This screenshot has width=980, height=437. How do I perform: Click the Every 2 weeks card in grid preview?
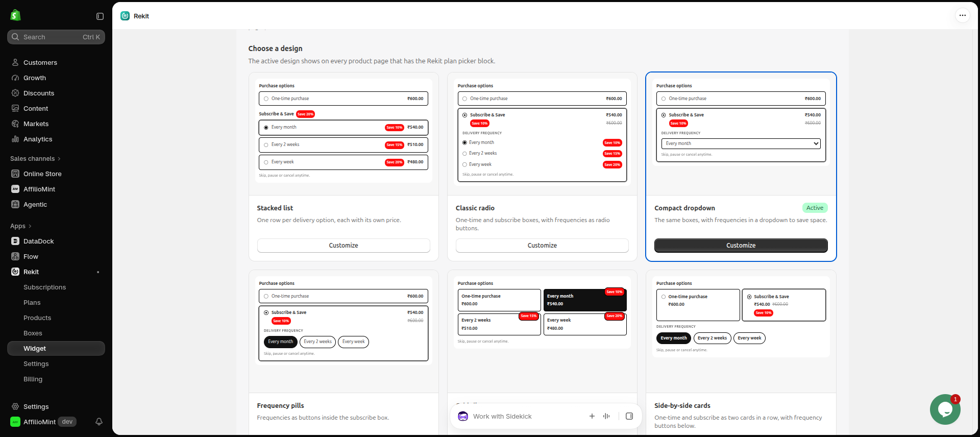click(x=499, y=324)
